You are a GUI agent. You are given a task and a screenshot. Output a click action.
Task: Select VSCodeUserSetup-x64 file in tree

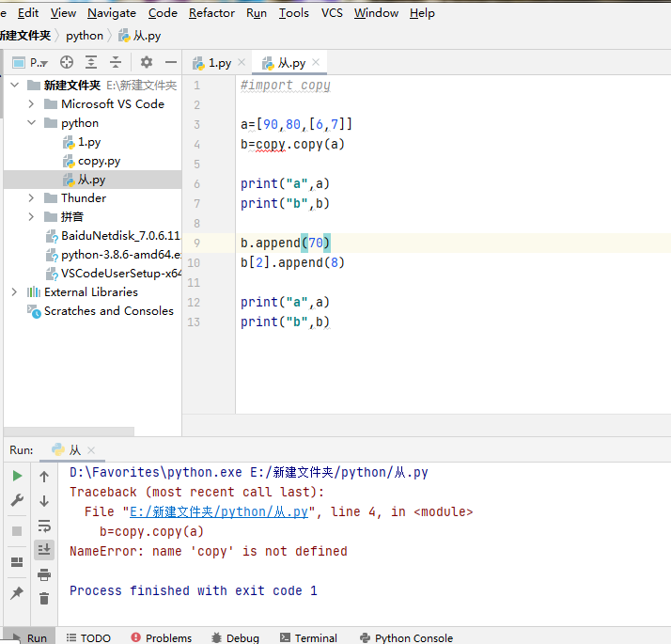click(113, 274)
